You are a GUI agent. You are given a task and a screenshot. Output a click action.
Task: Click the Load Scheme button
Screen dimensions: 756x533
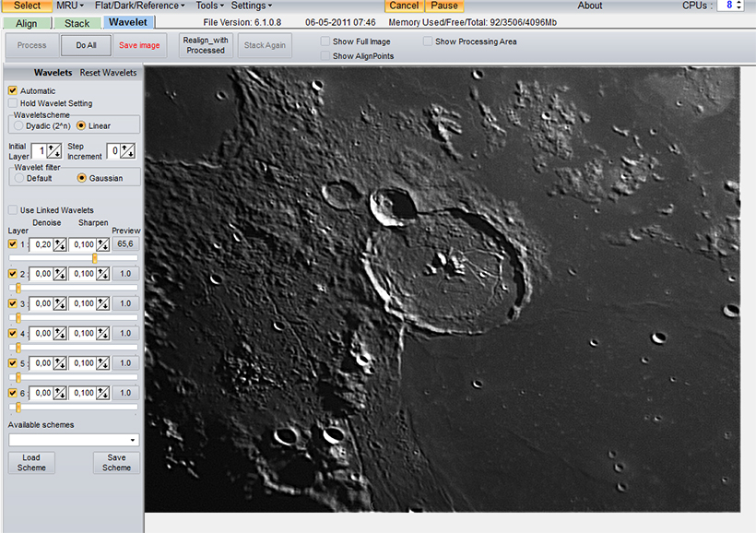(x=31, y=463)
